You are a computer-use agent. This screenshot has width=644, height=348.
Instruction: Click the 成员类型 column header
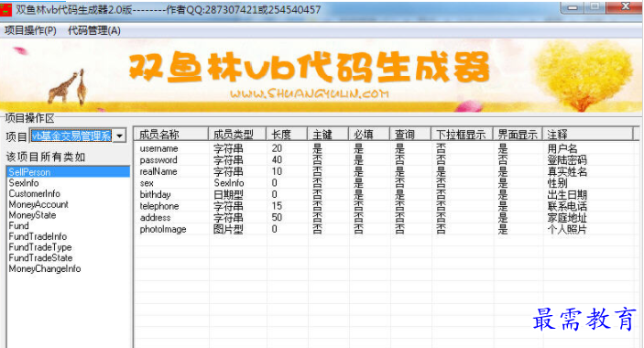point(237,135)
